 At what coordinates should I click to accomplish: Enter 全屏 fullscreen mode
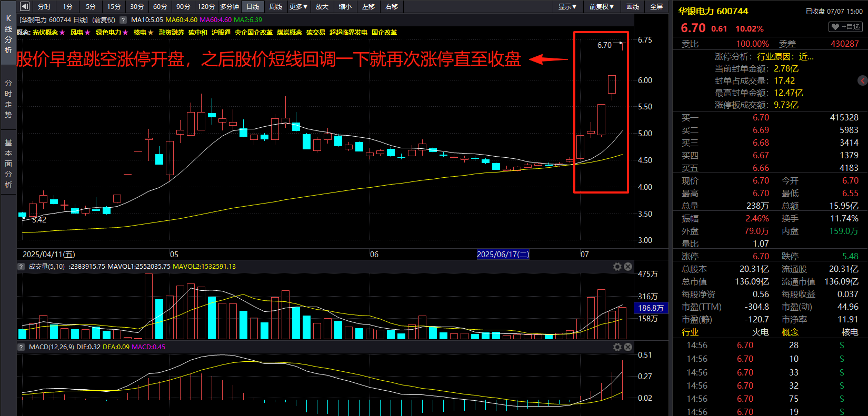click(x=656, y=6)
